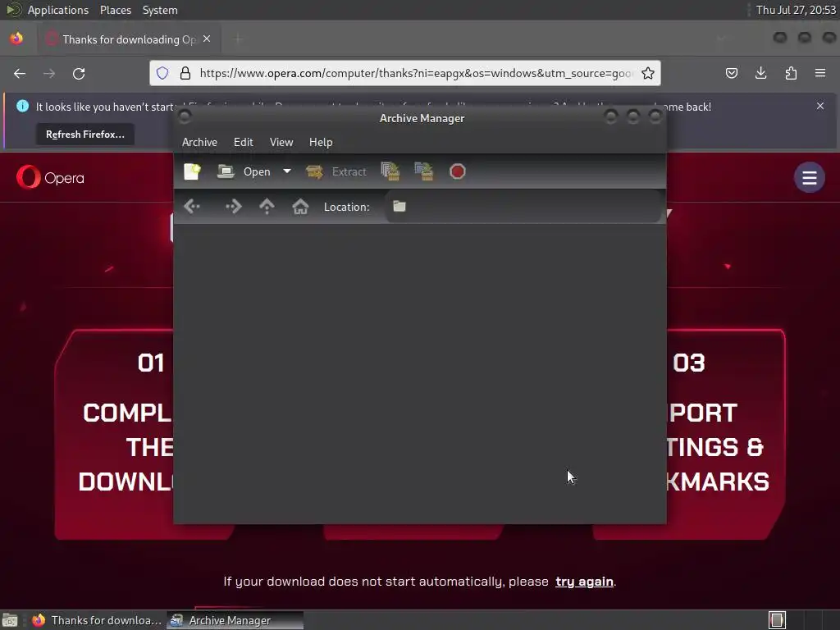The height and width of the screenshot is (630, 840).
Task: Open the View menu
Action: (x=281, y=142)
